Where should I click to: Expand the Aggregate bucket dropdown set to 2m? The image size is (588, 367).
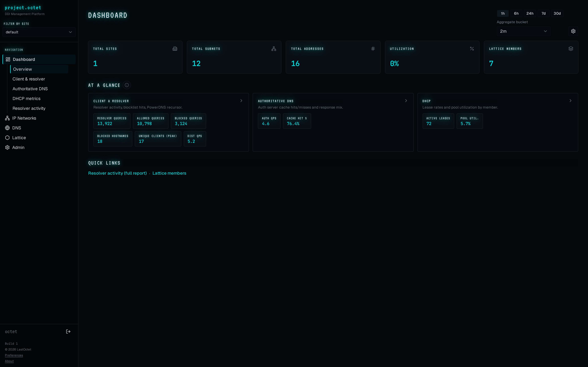[523, 31]
